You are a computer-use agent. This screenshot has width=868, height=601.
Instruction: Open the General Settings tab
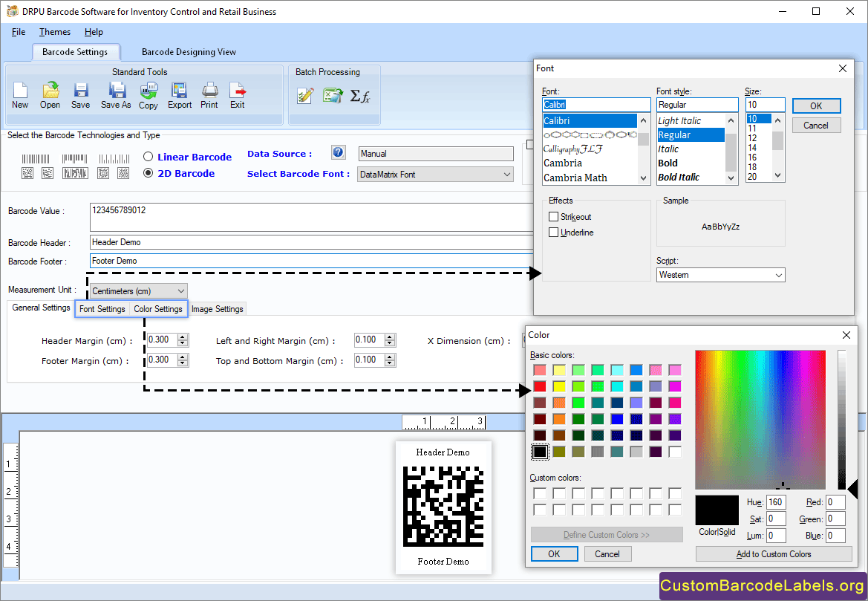click(41, 308)
